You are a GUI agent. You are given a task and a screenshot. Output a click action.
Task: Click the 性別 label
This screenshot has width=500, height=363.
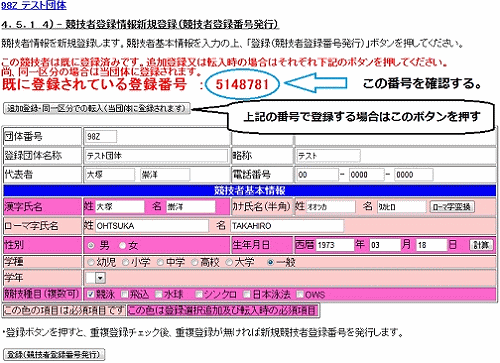pos(14,245)
